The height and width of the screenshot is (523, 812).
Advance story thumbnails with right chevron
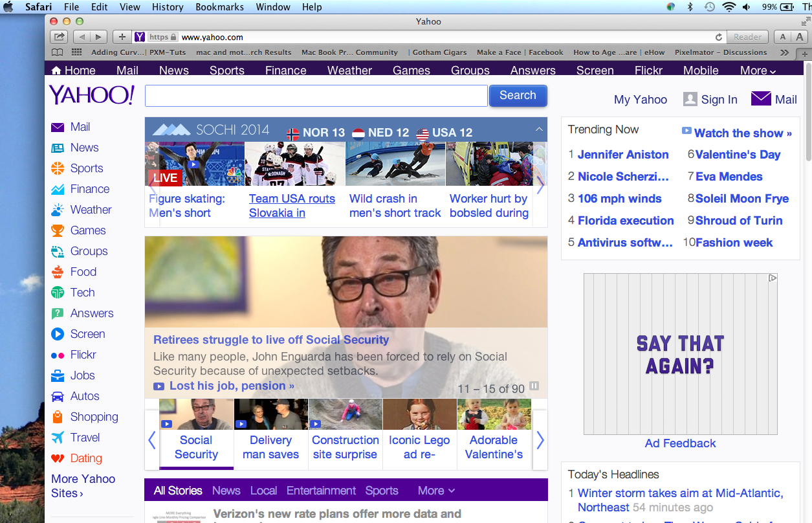pos(540,440)
